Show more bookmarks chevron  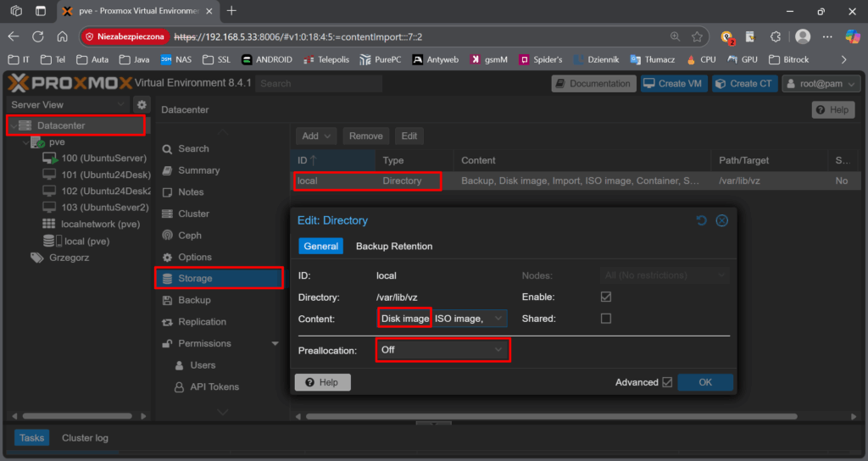coord(843,60)
